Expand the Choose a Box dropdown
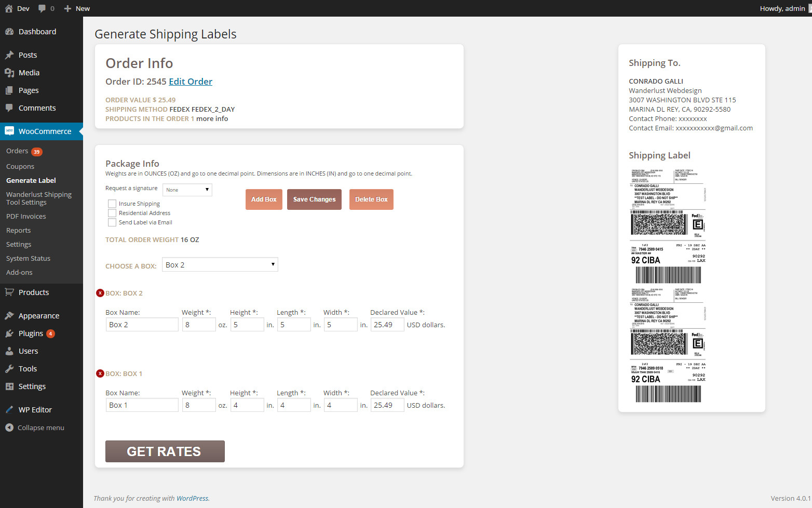812x508 pixels. pos(220,265)
